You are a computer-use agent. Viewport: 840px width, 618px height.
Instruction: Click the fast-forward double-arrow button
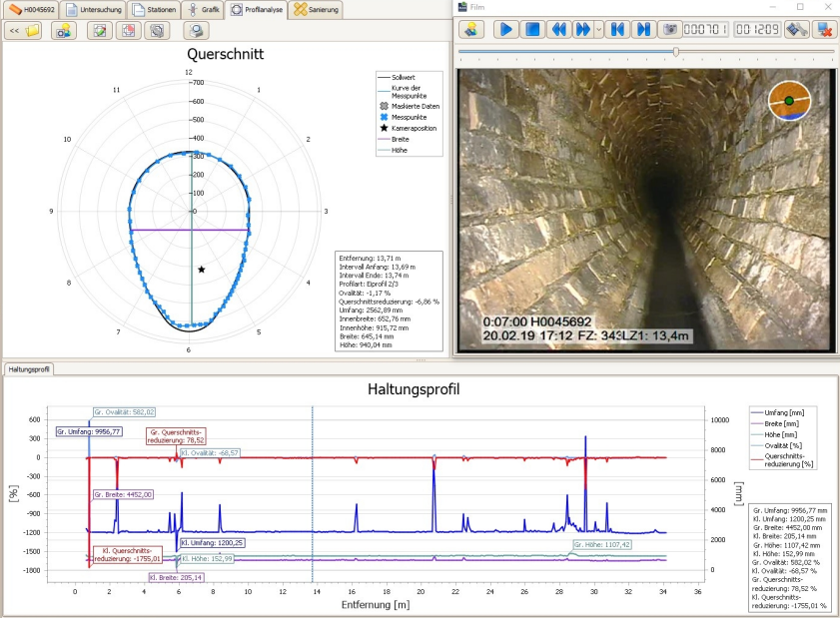583,29
